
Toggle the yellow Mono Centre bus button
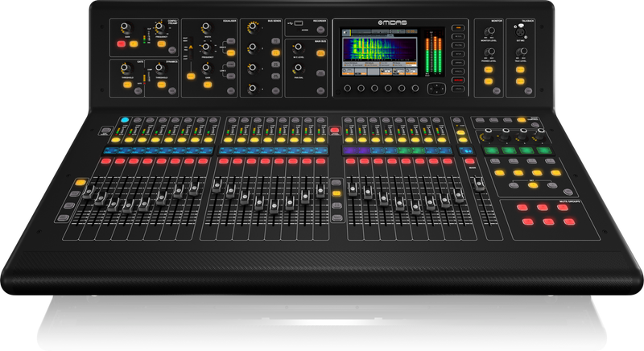coord(320,53)
